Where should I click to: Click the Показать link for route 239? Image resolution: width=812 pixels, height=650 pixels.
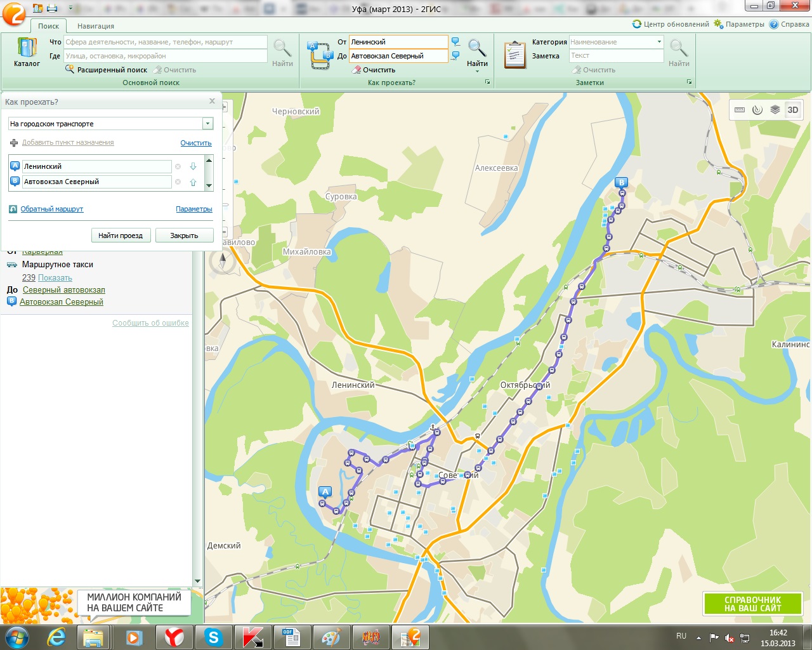pos(55,277)
